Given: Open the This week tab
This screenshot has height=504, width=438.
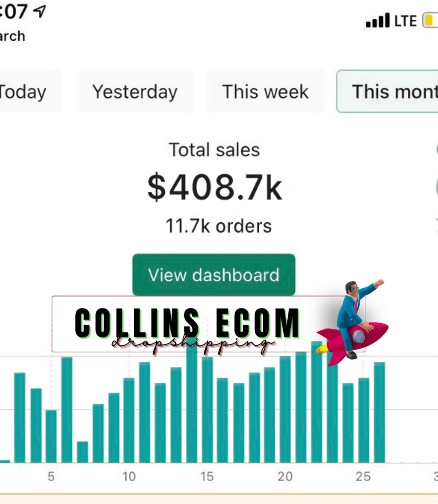Looking at the screenshot, I should pos(265,92).
